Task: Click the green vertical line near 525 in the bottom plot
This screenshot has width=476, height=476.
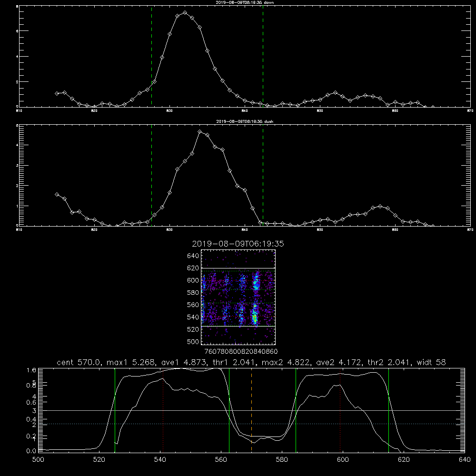Action: [115, 410]
